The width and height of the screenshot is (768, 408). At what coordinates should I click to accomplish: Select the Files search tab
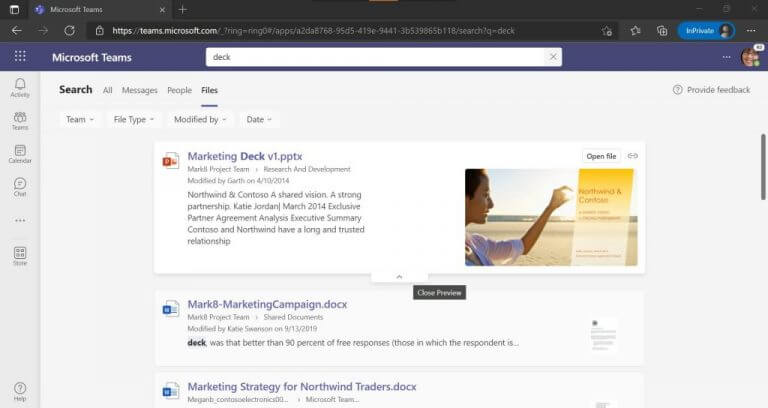(x=209, y=90)
